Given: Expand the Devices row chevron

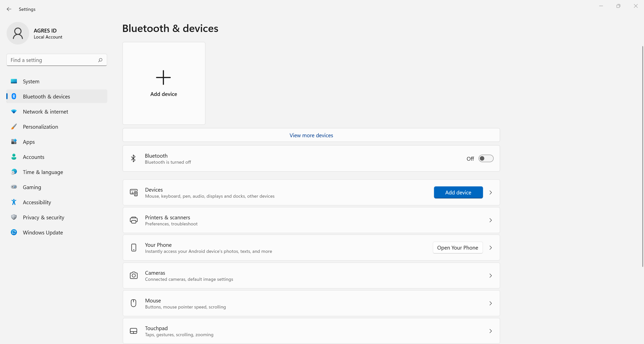Looking at the screenshot, I should (491, 193).
